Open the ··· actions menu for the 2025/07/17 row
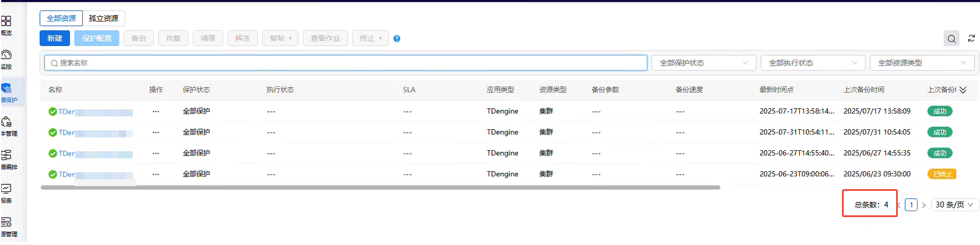The height and width of the screenshot is (245, 980). [156, 111]
